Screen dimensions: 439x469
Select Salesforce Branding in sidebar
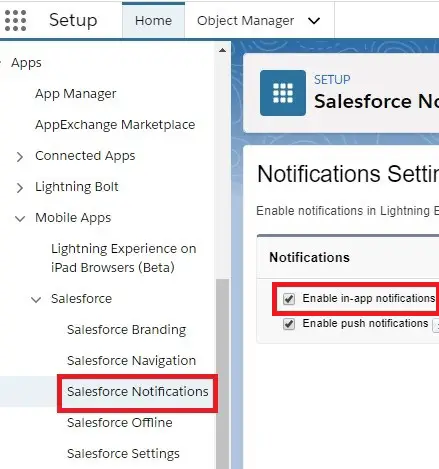(x=127, y=330)
